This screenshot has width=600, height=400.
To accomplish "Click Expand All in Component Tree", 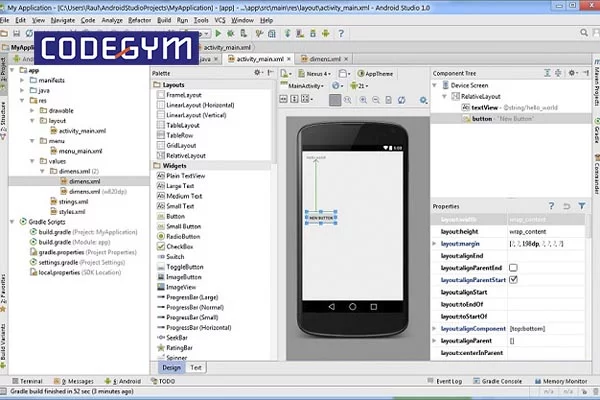I will pos(547,73).
